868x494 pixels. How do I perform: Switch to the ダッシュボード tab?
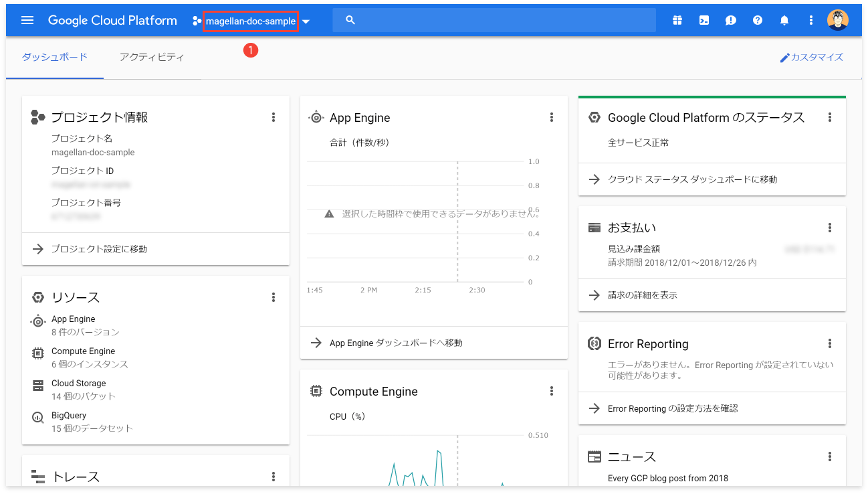coord(55,57)
